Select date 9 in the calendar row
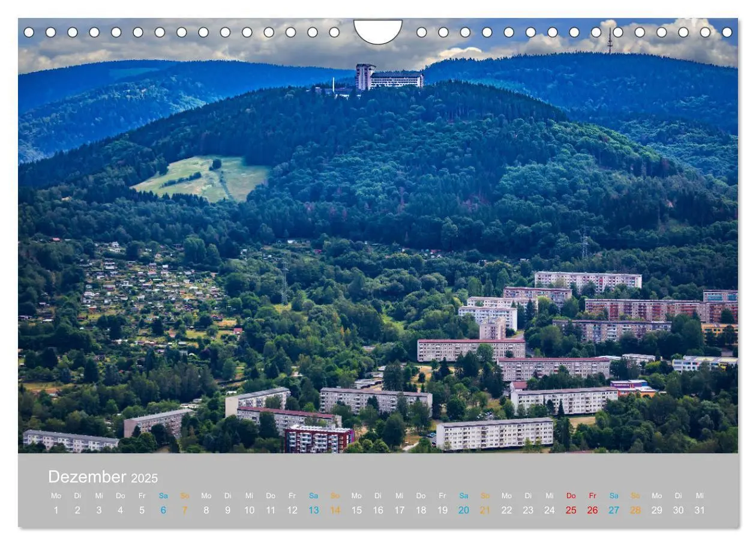 pyautogui.click(x=228, y=510)
